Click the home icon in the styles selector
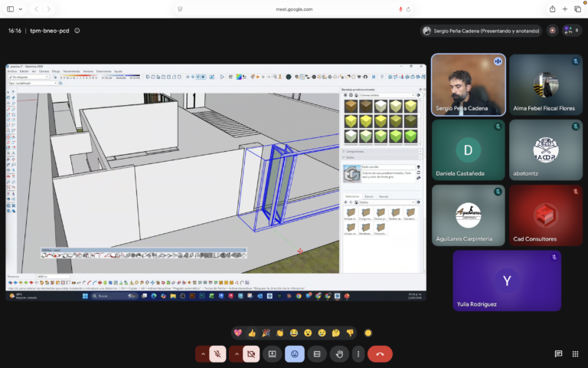This screenshot has width=588, height=368. 356,202
